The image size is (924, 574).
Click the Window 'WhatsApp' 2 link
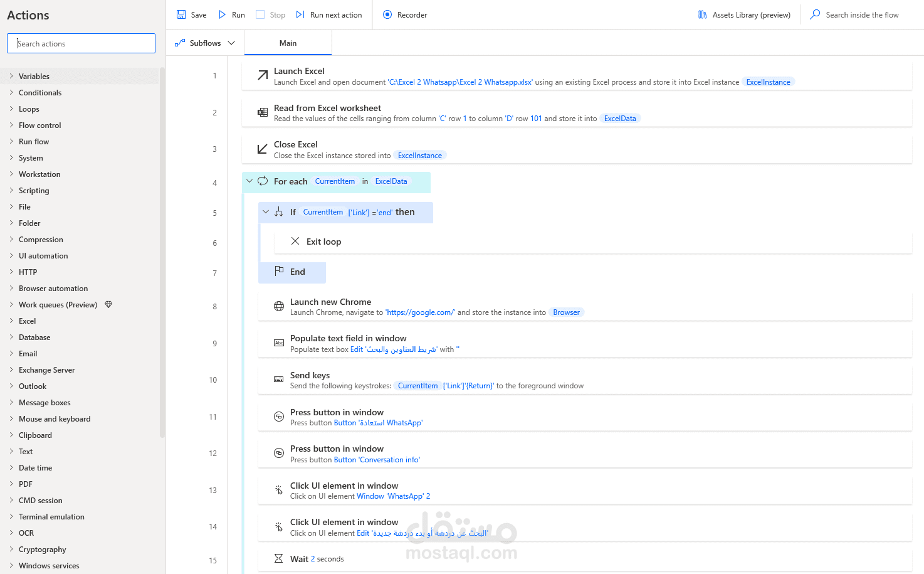(x=394, y=496)
